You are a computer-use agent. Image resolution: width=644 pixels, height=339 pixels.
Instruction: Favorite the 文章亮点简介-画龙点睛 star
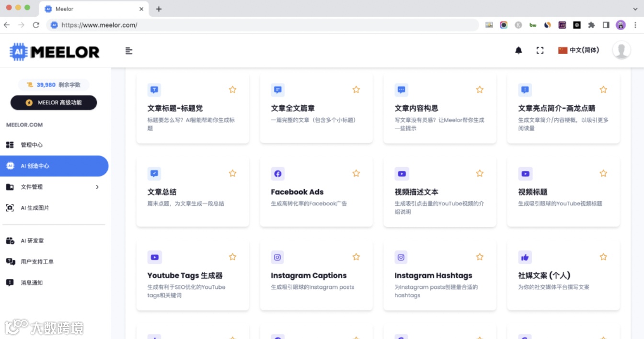[x=603, y=90]
